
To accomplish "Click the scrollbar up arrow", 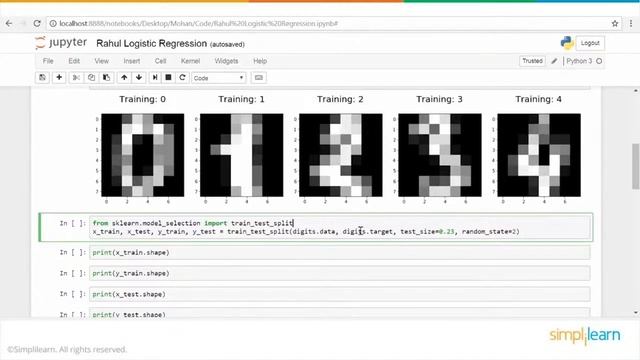I will 636,91.
